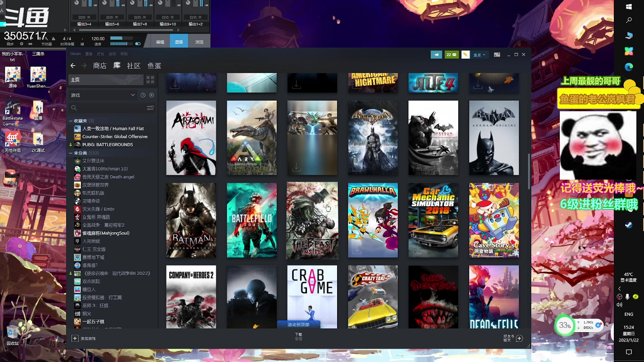Image resolution: width=644 pixels, height=362 pixels.
Task: Toggle automation off on 输出1+2 channel
Action: pos(195,17)
